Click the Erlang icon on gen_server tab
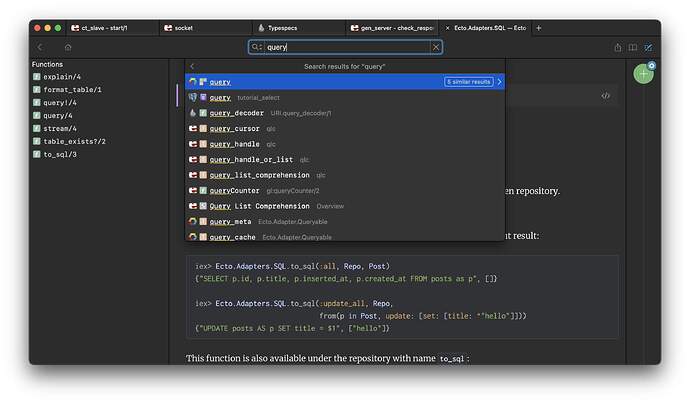The image size is (690, 403). pyautogui.click(x=354, y=28)
